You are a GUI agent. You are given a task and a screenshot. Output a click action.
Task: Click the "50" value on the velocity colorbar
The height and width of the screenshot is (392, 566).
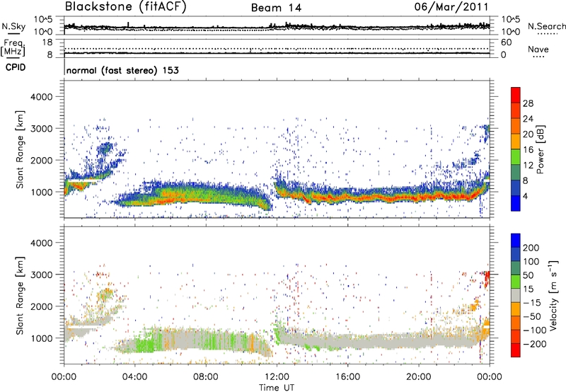tap(528, 275)
